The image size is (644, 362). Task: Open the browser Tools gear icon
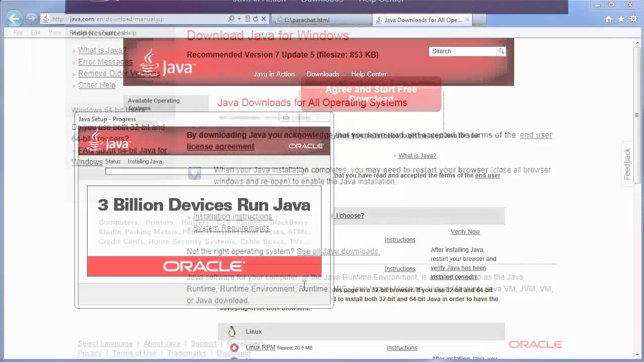point(633,19)
